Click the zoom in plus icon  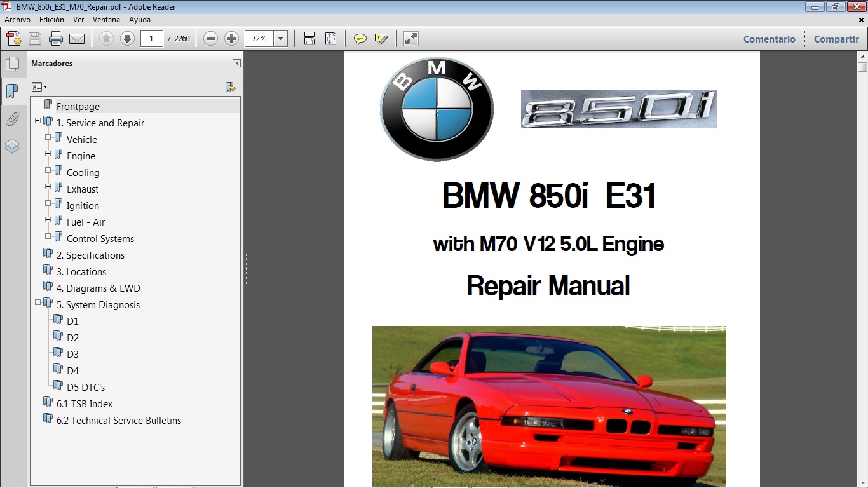(231, 39)
